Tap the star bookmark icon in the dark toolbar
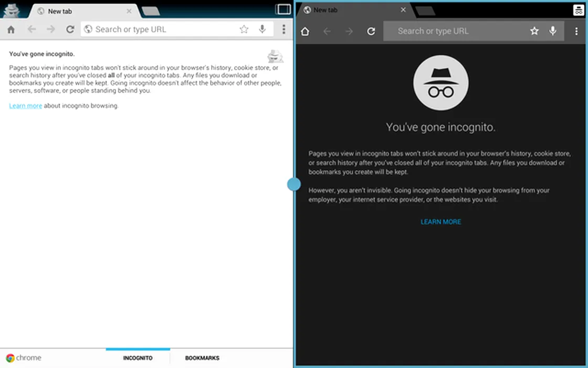Image resolution: width=588 pixels, height=368 pixels. point(534,31)
